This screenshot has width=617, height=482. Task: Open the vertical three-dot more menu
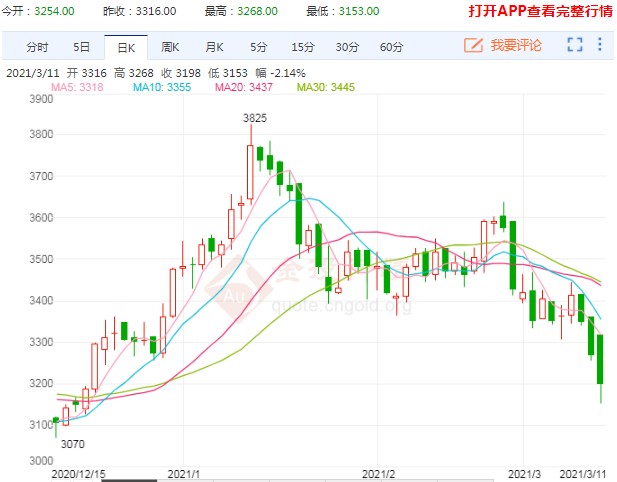[600, 44]
